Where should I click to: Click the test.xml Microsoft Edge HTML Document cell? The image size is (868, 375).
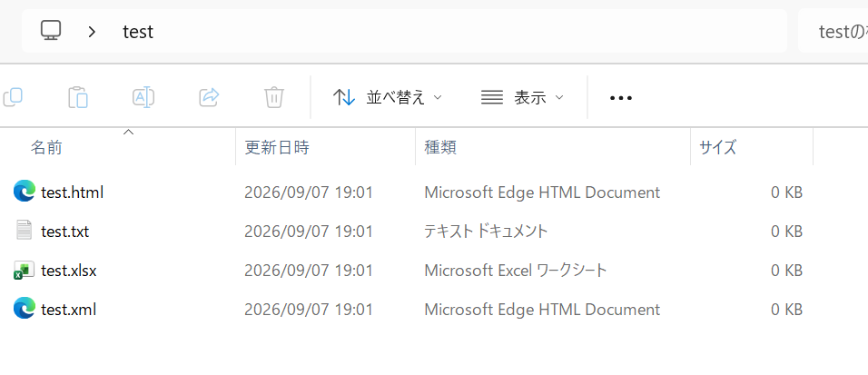click(542, 309)
